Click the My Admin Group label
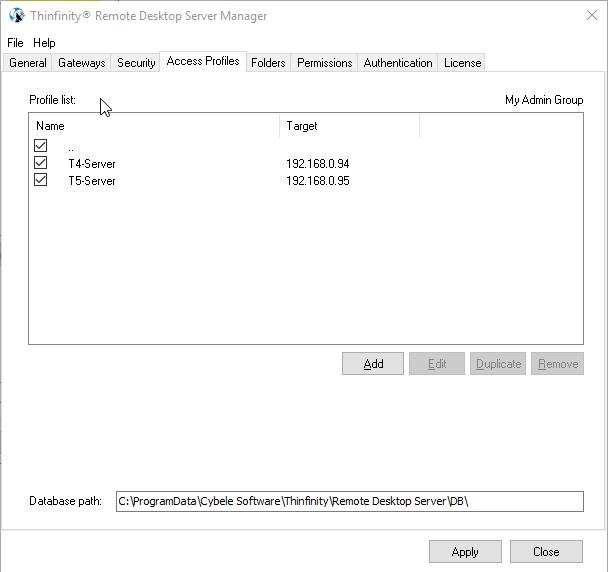 click(x=544, y=100)
